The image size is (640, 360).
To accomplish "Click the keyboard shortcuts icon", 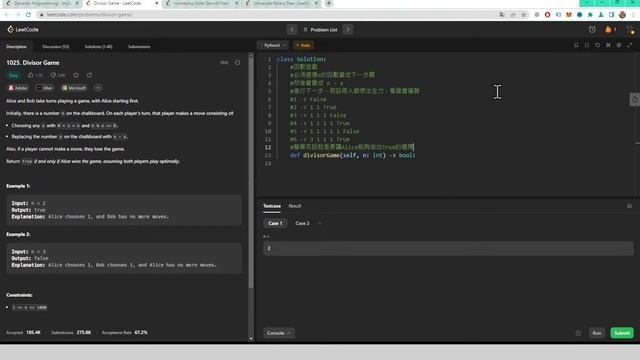I will tap(608, 45).
